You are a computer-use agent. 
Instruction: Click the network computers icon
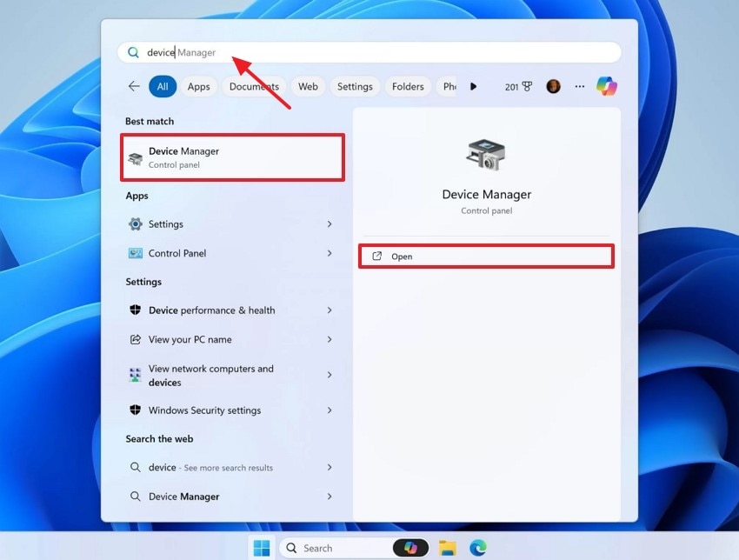click(136, 375)
